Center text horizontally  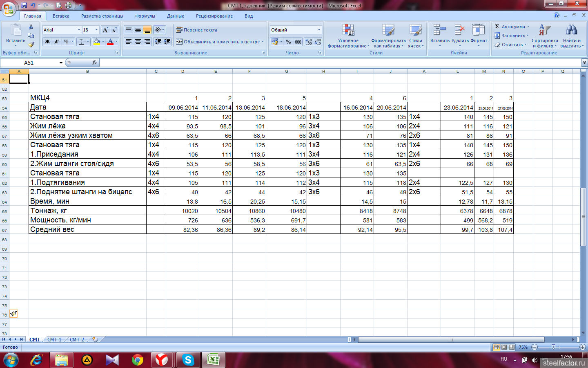click(138, 42)
